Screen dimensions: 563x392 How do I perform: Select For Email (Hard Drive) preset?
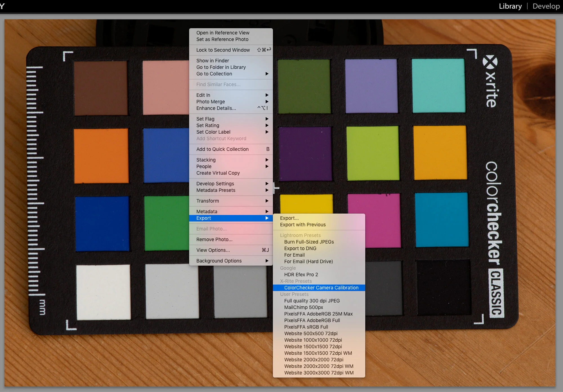click(319, 261)
